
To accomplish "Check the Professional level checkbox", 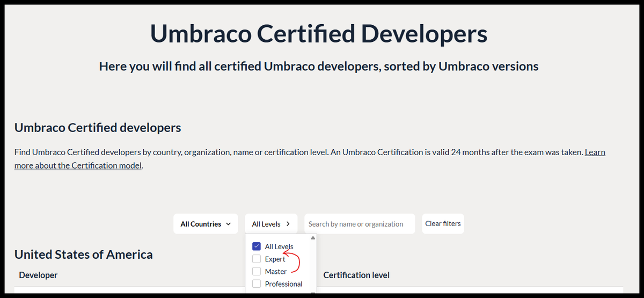I will point(257,284).
